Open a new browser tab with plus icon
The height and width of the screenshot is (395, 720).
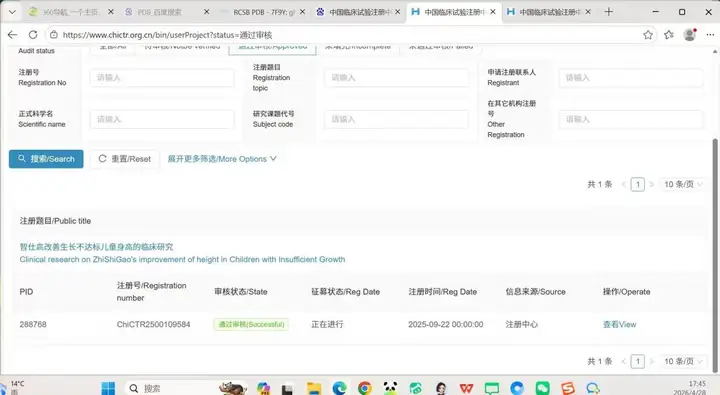coord(609,12)
